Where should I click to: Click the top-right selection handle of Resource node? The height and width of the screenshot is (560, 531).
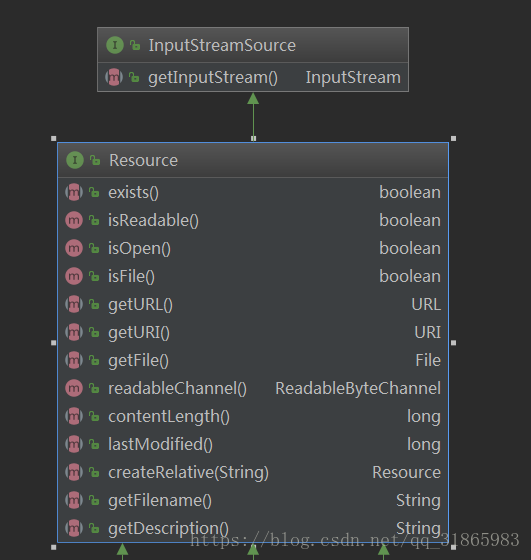coord(454,138)
